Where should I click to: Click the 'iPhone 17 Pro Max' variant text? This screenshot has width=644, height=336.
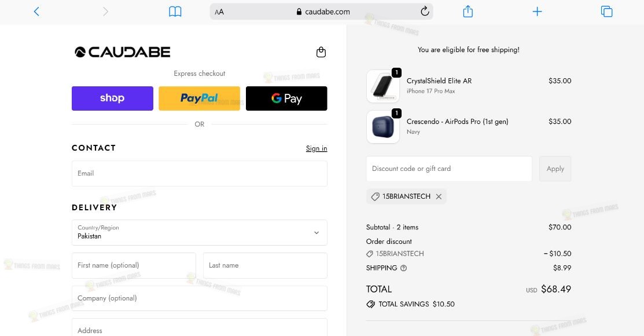[x=431, y=92]
